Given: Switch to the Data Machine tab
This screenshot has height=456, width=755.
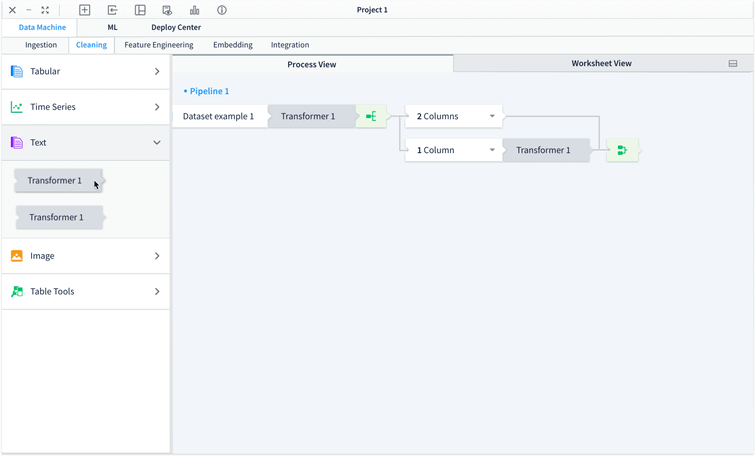Looking at the screenshot, I should tap(42, 27).
